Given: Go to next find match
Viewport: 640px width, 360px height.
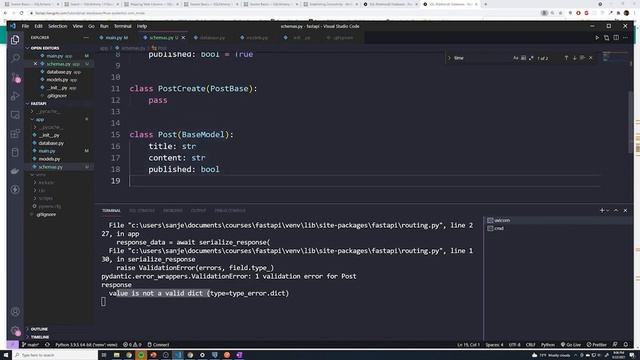Looking at the screenshot, I should point(574,58).
